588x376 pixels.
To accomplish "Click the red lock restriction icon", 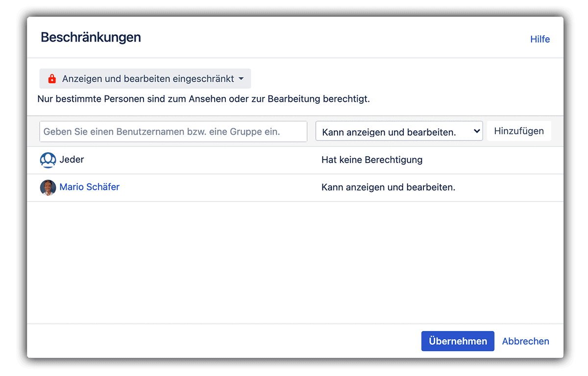I will (x=52, y=79).
